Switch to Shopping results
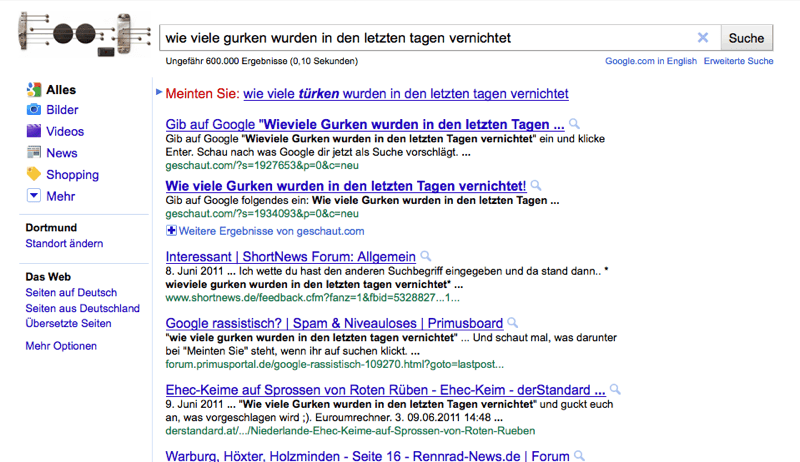 pos(72,175)
